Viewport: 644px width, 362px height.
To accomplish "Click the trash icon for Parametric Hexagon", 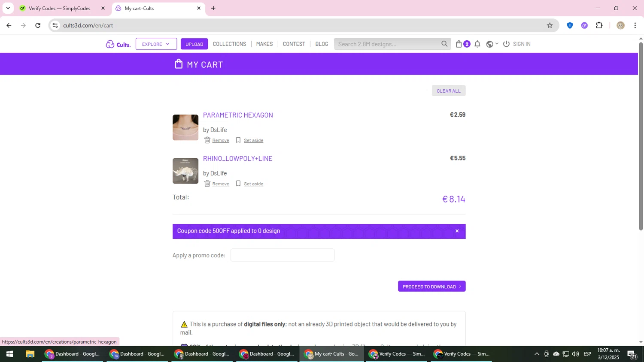I will tap(207, 140).
